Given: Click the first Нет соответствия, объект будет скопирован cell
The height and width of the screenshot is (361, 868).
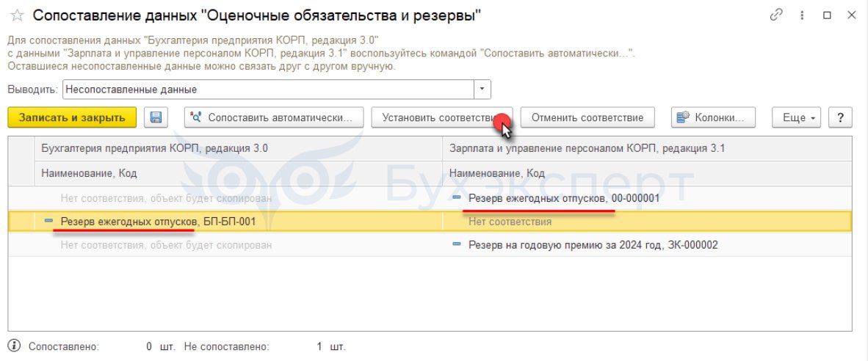Looking at the screenshot, I should pos(166,198).
